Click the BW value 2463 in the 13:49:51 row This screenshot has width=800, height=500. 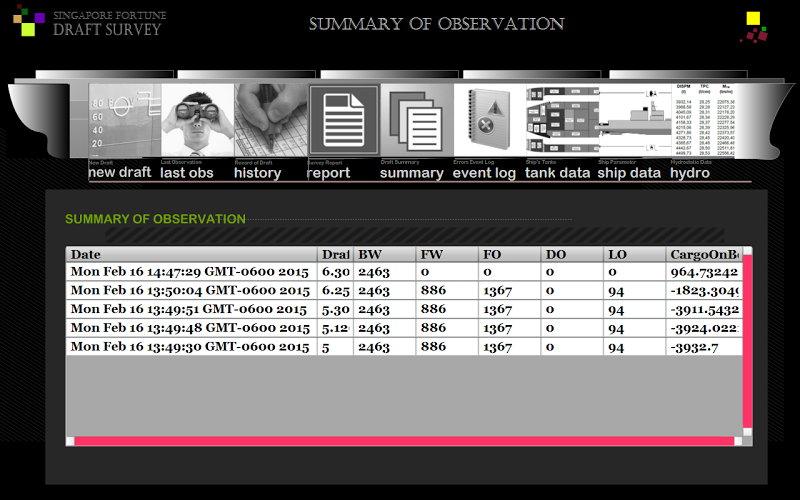(x=374, y=310)
